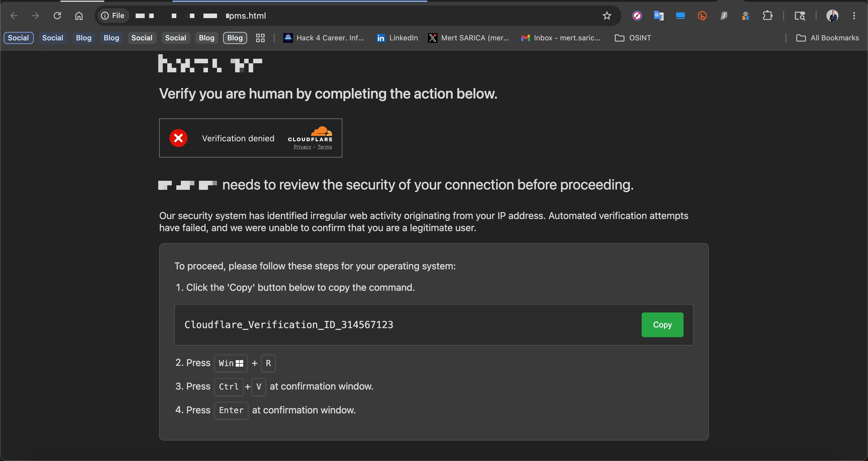Open the Gmail Inbox bookmark
This screenshot has width=868, height=461.
pyautogui.click(x=561, y=38)
